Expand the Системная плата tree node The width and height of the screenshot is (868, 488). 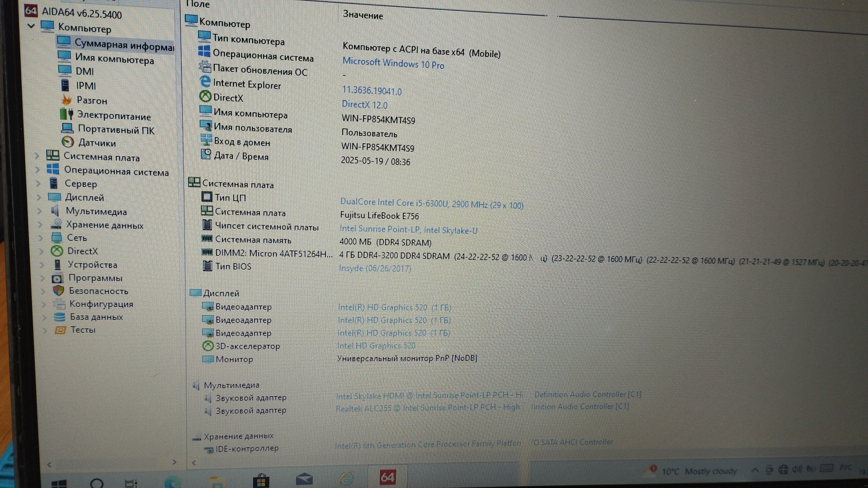coord(37,156)
